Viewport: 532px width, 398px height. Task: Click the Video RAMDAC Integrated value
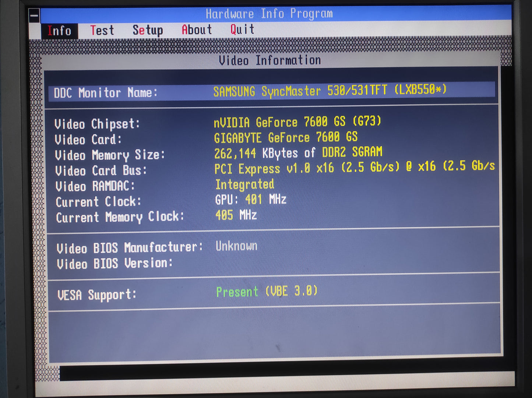coord(244,184)
